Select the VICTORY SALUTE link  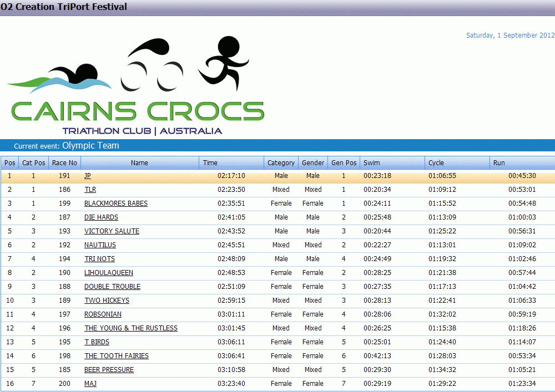112,231
